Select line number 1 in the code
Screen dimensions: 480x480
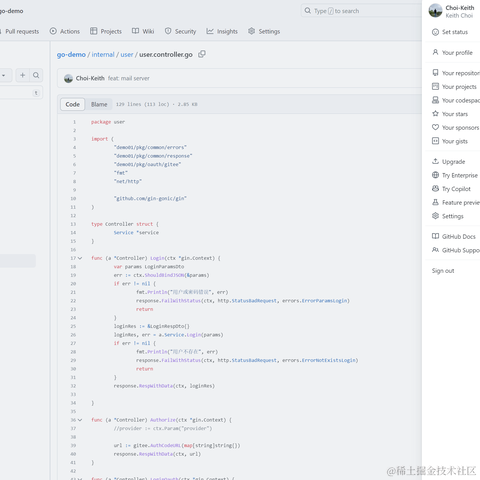point(74,122)
